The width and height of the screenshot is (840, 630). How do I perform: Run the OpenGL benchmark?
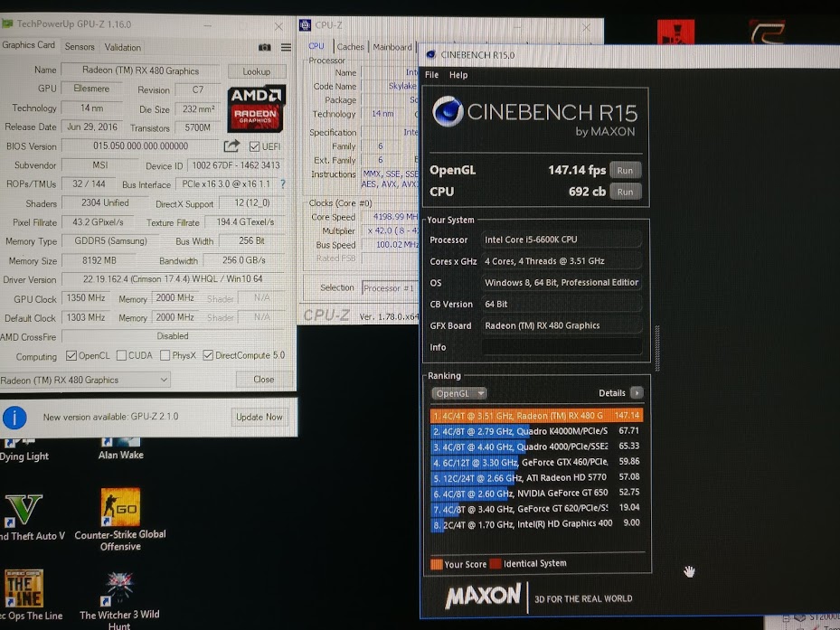coord(625,170)
